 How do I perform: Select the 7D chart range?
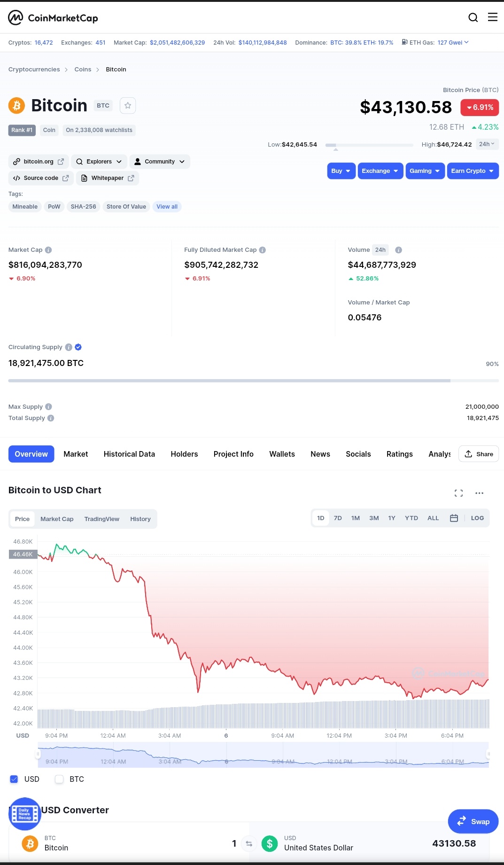coord(338,518)
